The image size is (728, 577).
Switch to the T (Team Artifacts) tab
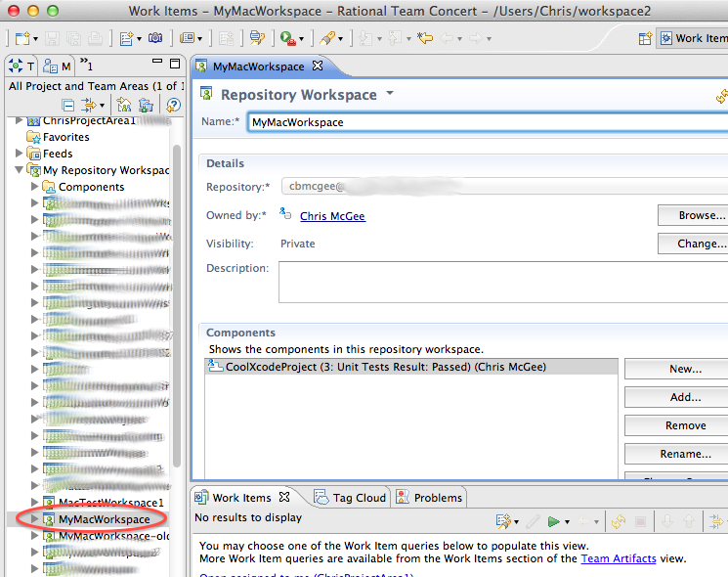21,67
